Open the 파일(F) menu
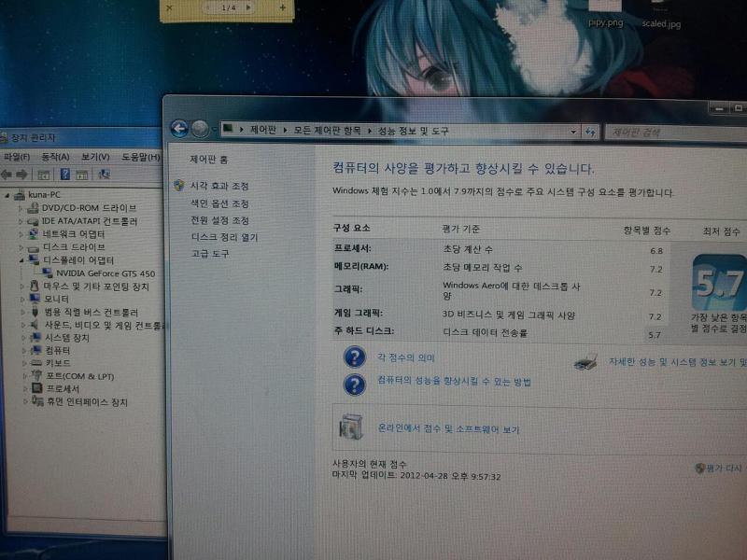The height and width of the screenshot is (560, 747). point(17,157)
